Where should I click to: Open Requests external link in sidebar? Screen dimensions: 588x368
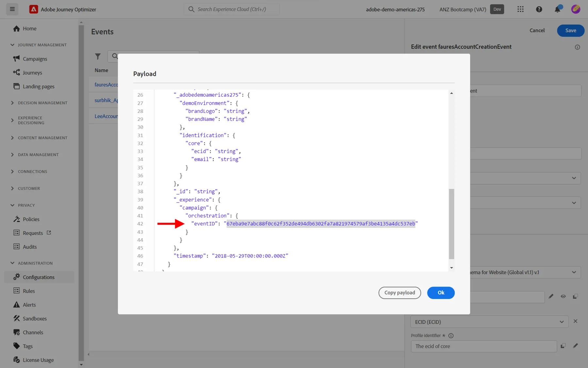pyautogui.click(x=33, y=233)
